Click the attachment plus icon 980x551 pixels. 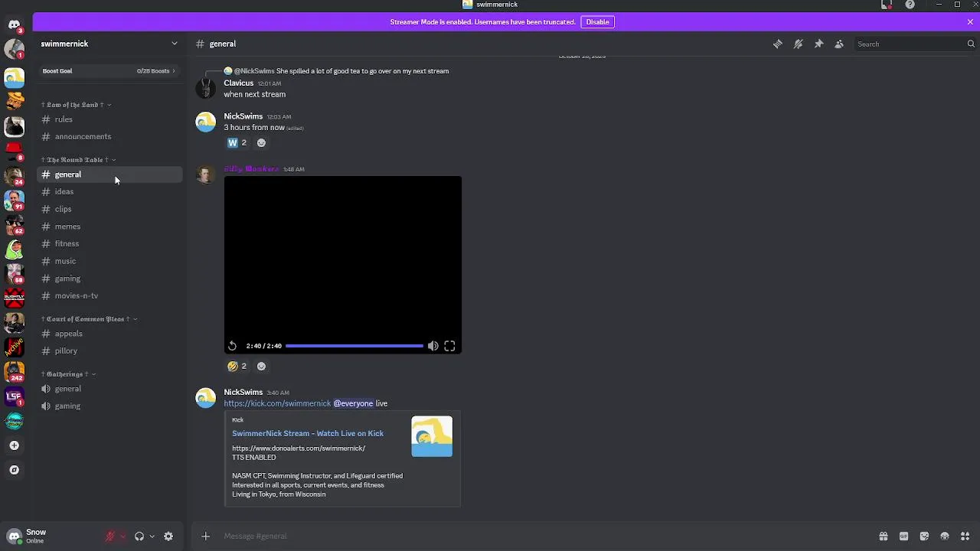point(205,536)
